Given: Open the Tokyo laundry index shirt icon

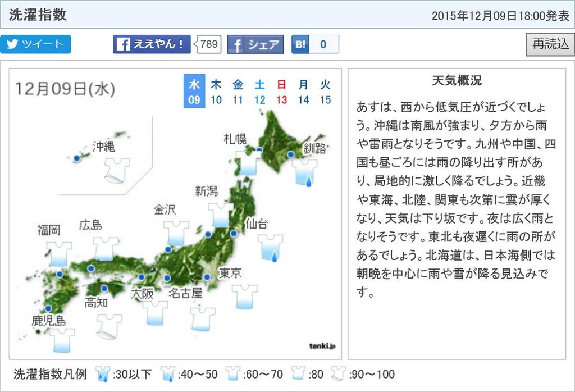Looking at the screenshot, I should [x=244, y=297].
